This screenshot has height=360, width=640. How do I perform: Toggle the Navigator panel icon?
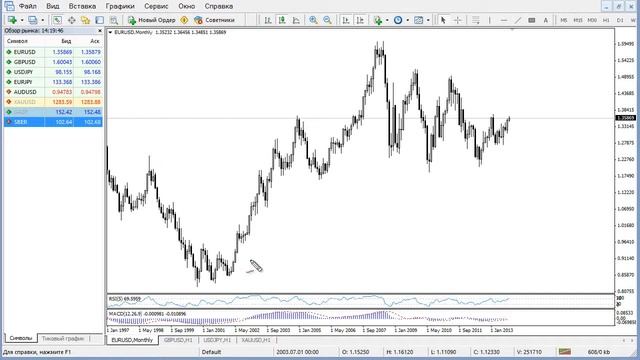85,20
